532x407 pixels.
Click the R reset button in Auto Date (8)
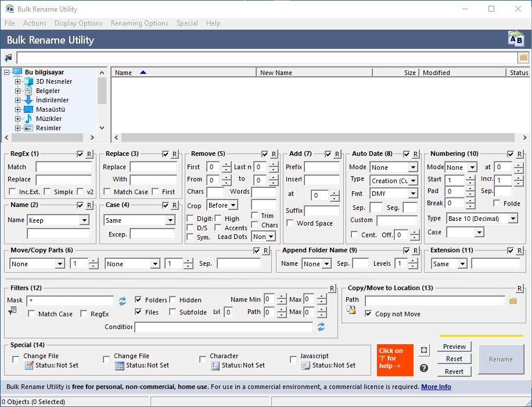tap(416, 154)
